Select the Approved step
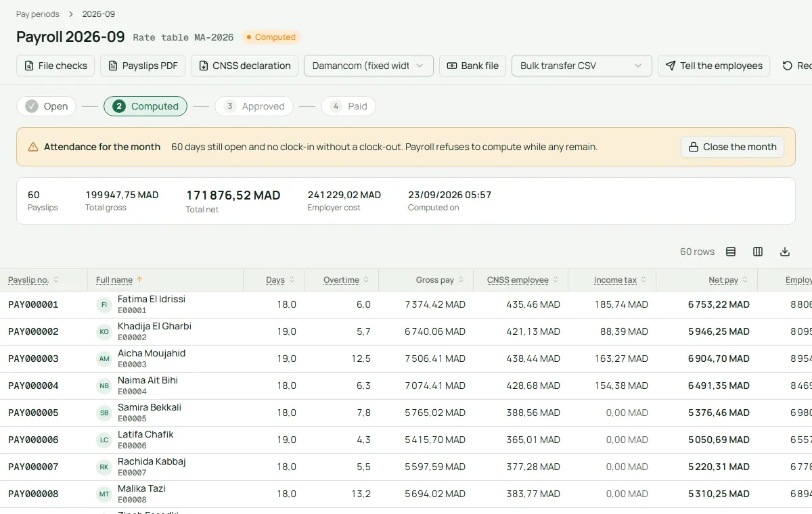The width and height of the screenshot is (812, 514). (x=254, y=106)
